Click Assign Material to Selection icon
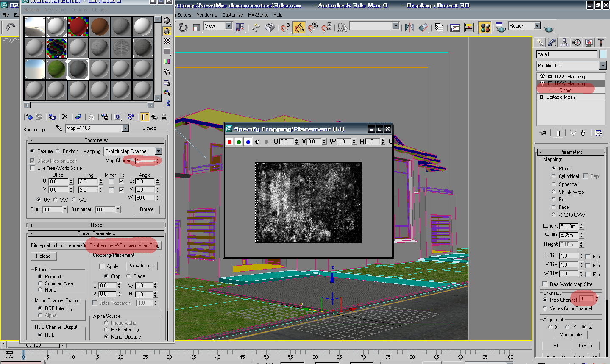Viewport: 610px width, 364px height. (52, 117)
